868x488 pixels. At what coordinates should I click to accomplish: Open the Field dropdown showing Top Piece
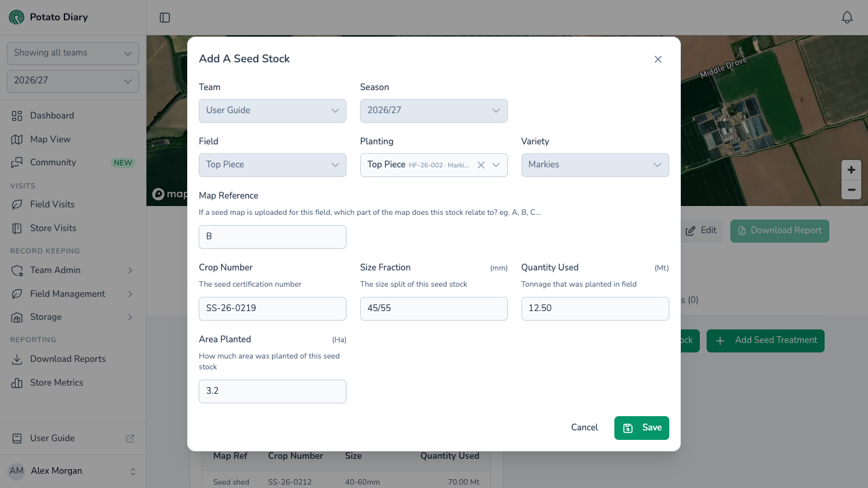pyautogui.click(x=273, y=165)
